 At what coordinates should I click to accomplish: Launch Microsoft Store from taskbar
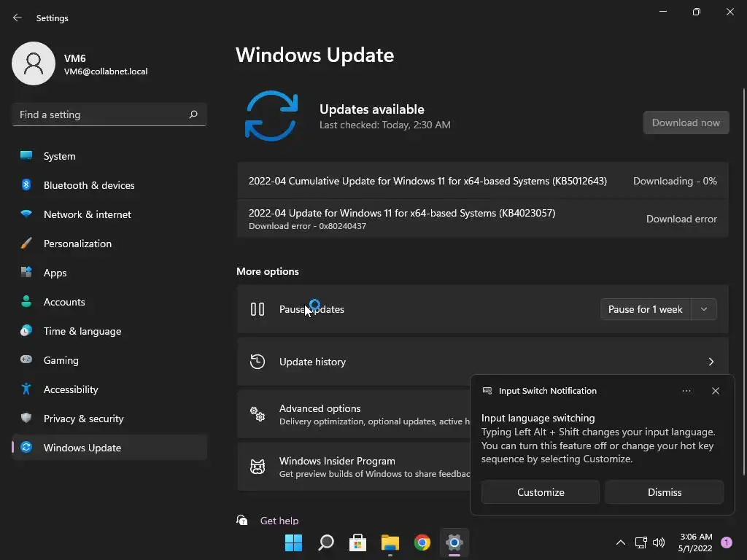(357, 542)
